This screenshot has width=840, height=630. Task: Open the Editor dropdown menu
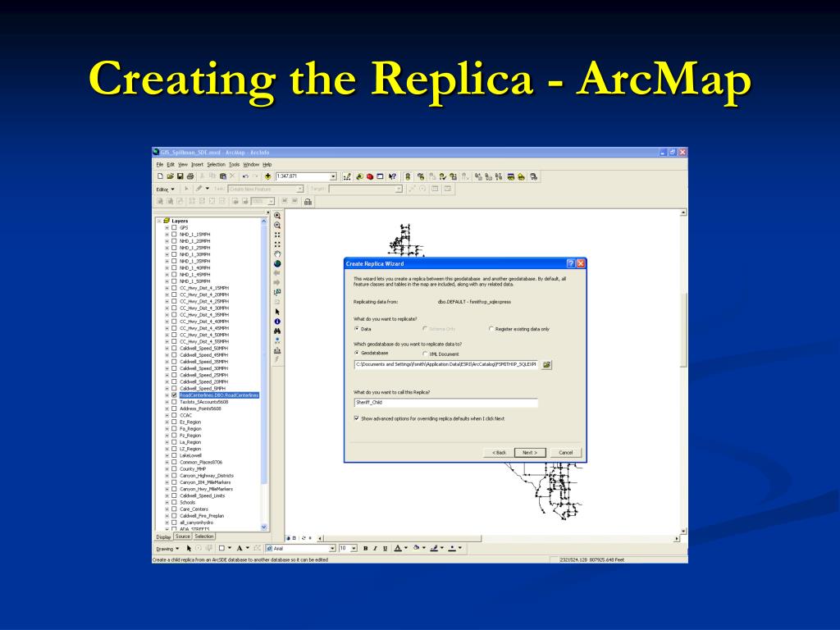(x=165, y=189)
